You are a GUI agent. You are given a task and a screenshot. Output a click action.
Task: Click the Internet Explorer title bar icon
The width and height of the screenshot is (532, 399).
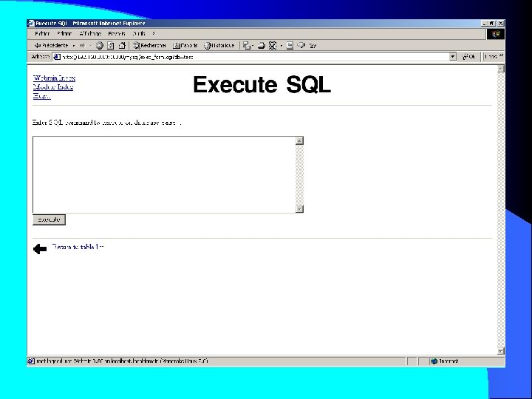pos(31,24)
